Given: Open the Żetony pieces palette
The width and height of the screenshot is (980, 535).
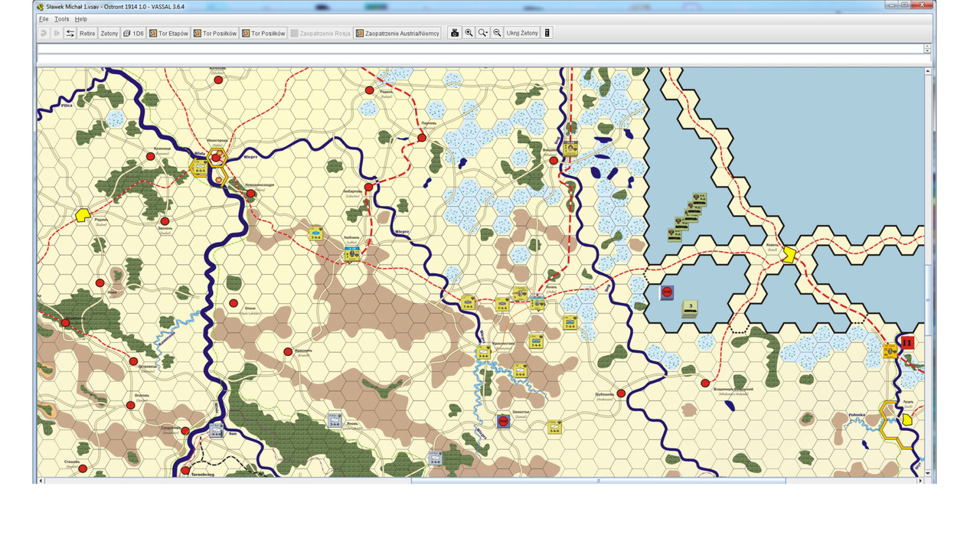Looking at the screenshot, I should pyautogui.click(x=109, y=33).
